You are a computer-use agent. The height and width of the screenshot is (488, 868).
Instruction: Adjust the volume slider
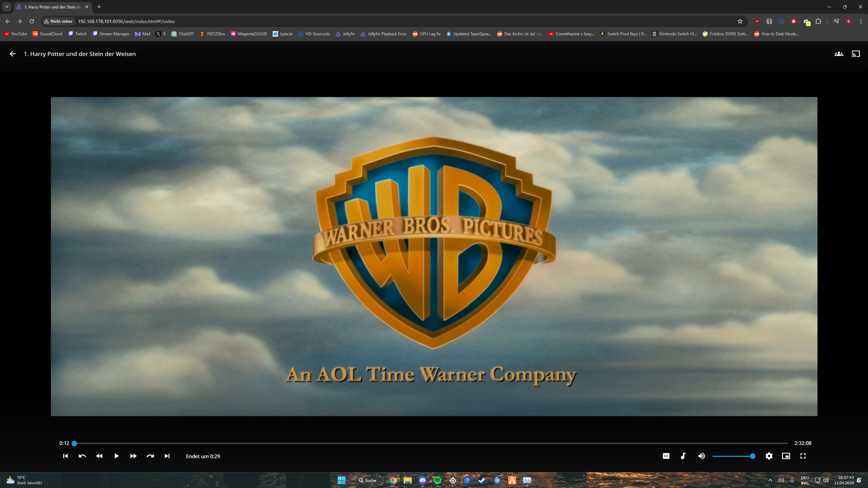coord(733,456)
